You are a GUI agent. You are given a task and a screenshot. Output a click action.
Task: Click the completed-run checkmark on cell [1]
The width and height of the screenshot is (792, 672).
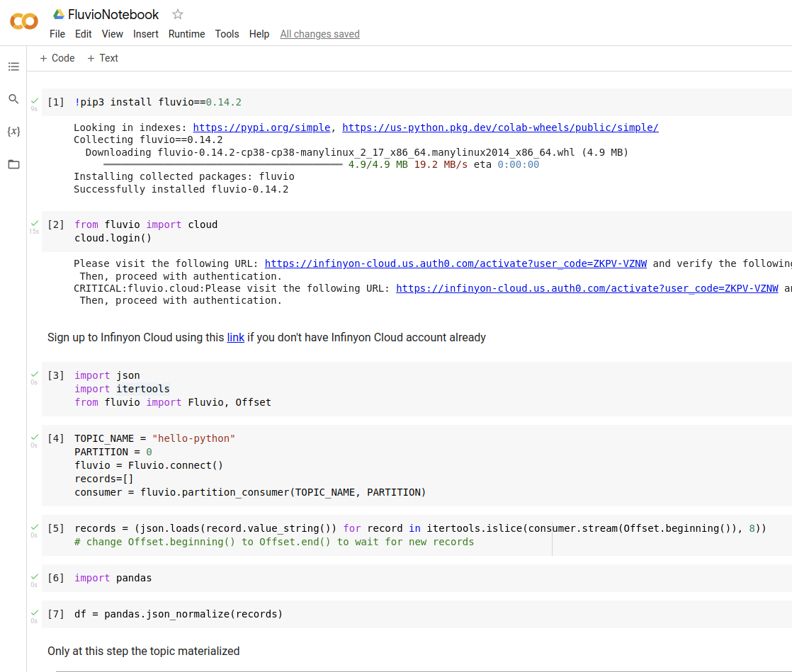pyautogui.click(x=34, y=100)
